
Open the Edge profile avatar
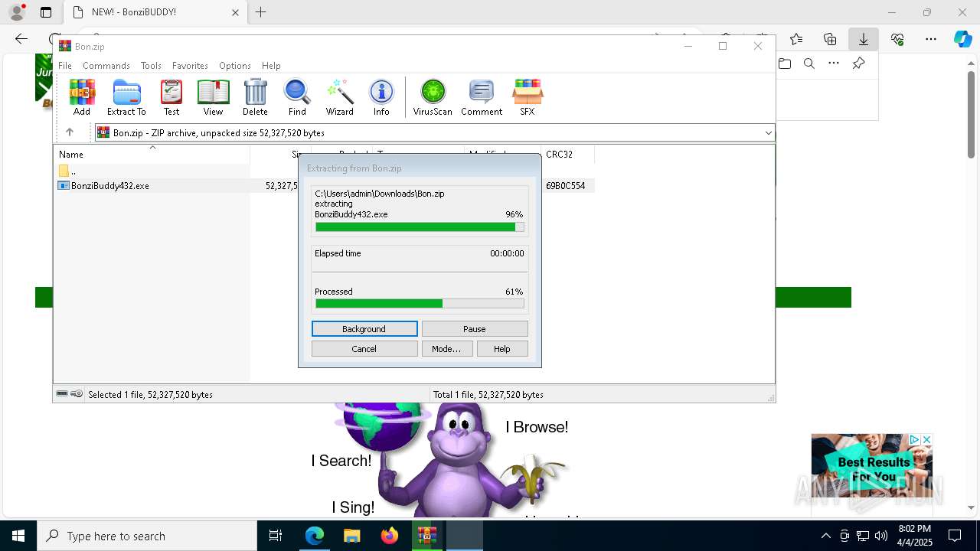pos(17,12)
